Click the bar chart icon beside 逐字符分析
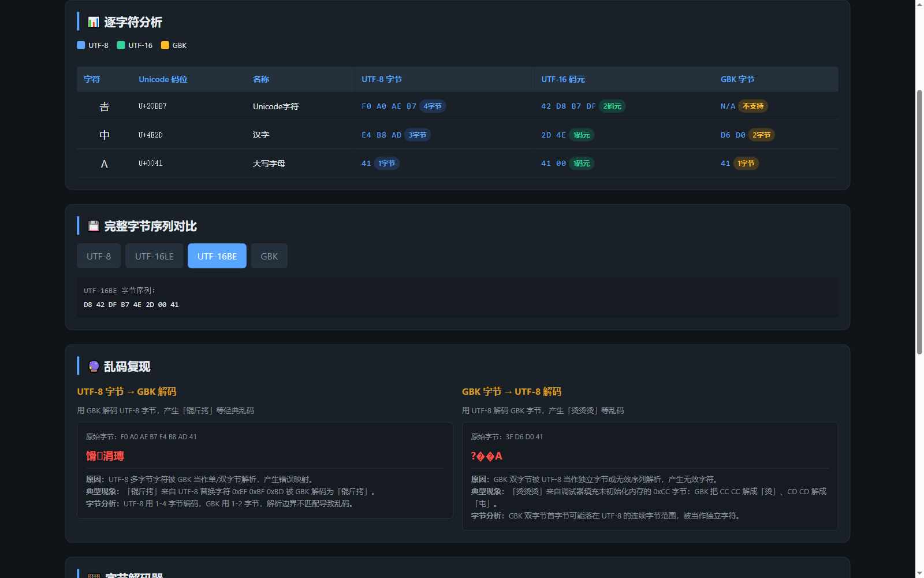Image resolution: width=924 pixels, height=578 pixels. (94, 22)
